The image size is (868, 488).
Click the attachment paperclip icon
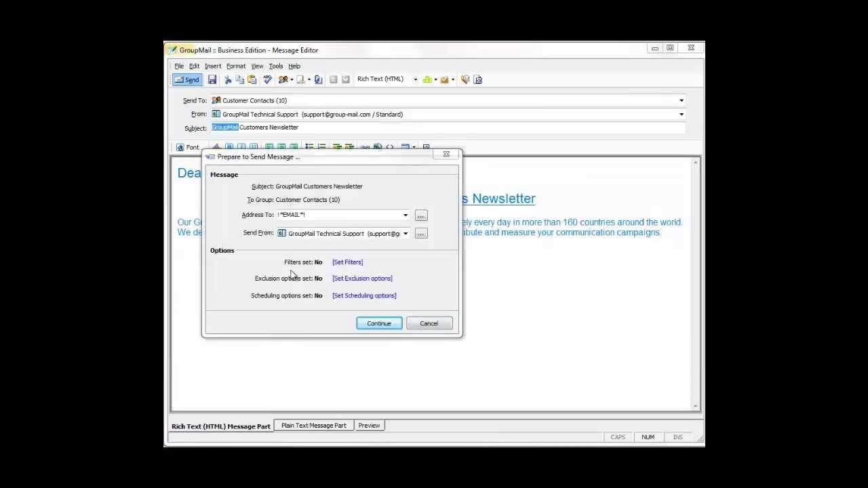pos(318,80)
